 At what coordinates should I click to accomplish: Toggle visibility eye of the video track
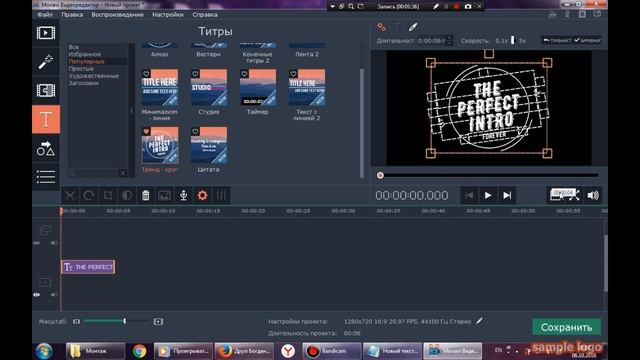coord(37,295)
